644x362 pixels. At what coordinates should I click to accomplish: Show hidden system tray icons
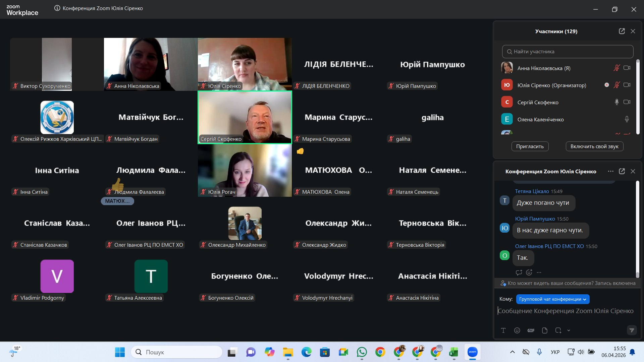click(x=512, y=352)
